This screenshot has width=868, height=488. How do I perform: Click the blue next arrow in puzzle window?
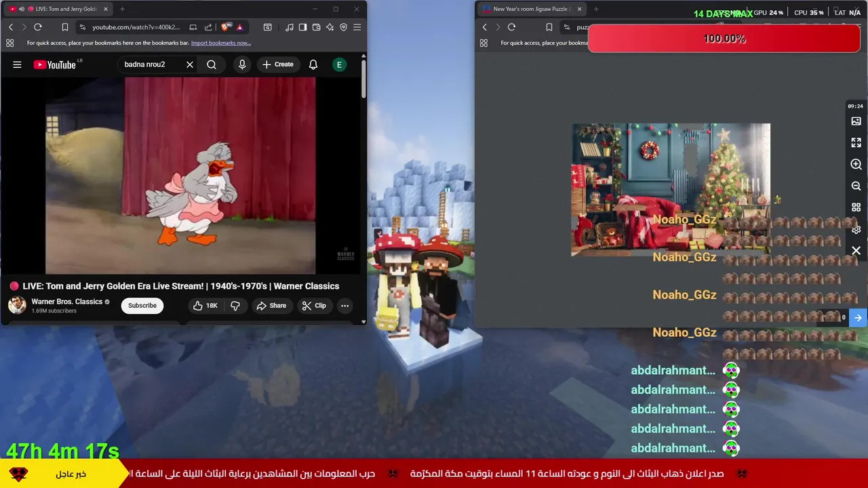click(x=858, y=317)
